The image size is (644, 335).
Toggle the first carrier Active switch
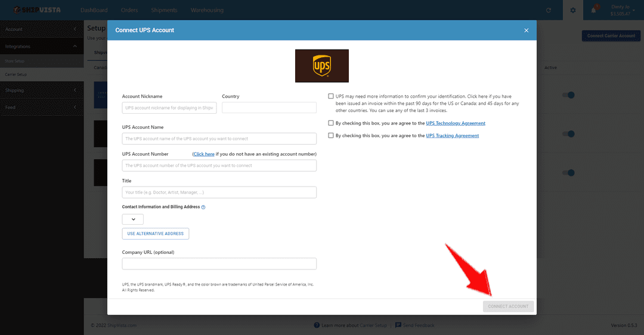coord(568,95)
